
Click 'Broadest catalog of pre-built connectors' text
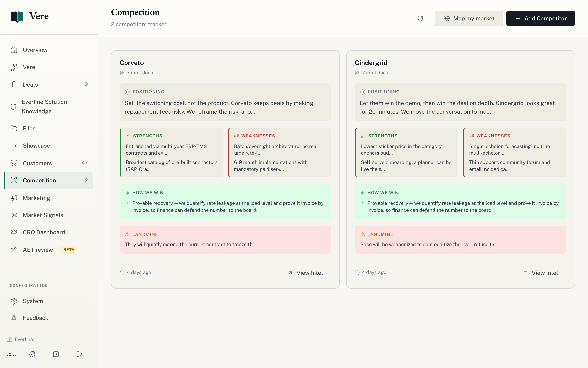(x=171, y=166)
